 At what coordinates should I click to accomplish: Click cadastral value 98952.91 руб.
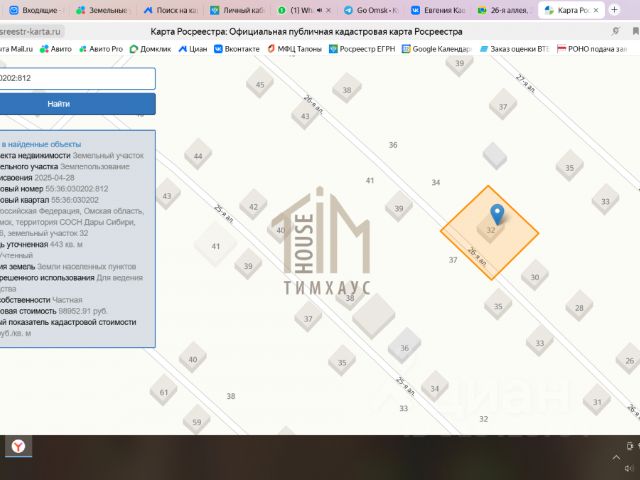point(83,311)
